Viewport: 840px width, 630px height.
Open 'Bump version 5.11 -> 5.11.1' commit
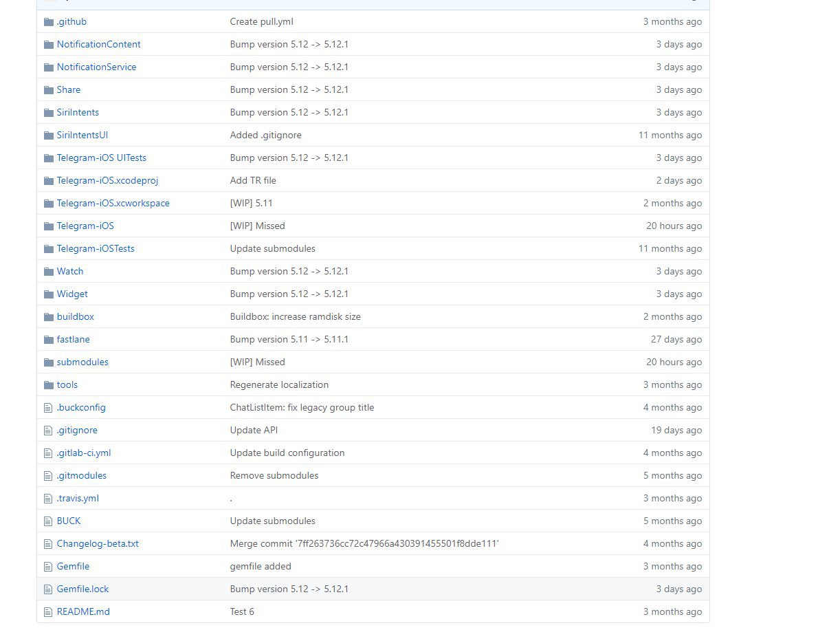tap(289, 340)
